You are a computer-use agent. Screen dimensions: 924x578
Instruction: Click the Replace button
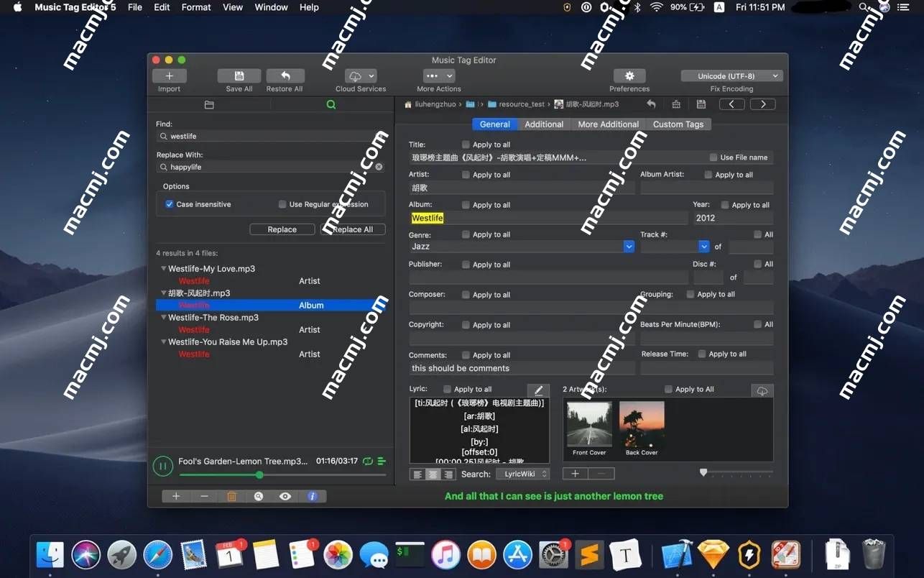coord(282,229)
